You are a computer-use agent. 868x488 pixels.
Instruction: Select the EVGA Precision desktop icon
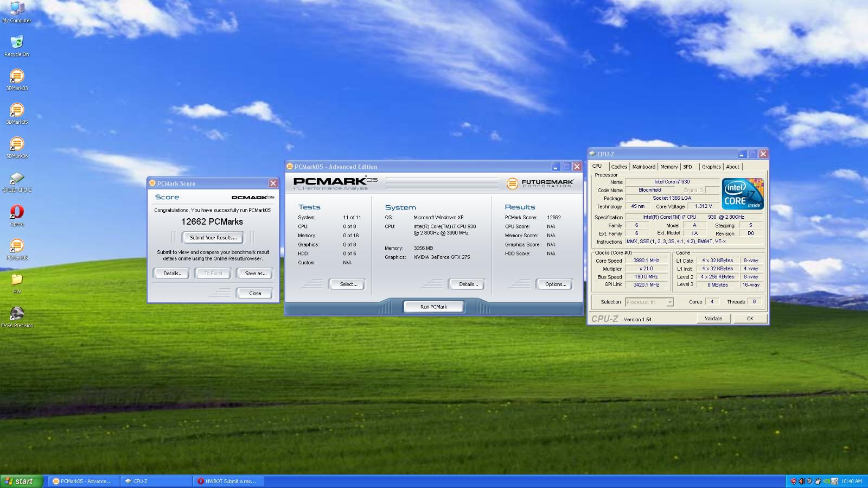pyautogui.click(x=17, y=317)
